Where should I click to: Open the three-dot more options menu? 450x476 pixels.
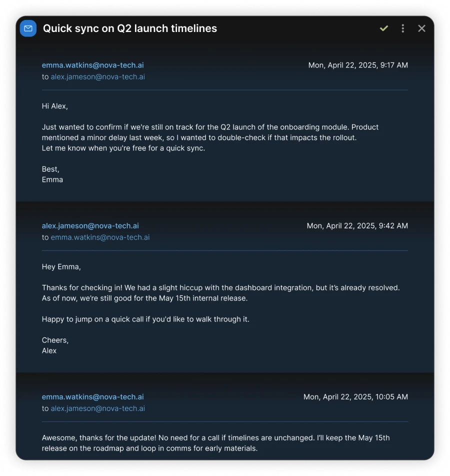click(x=402, y=28)
